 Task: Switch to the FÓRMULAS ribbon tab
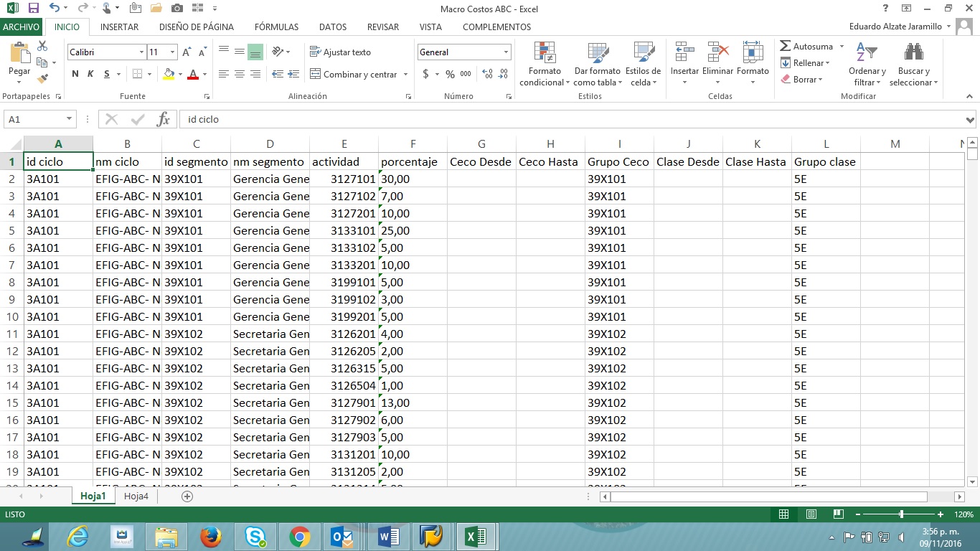pos(276,27)
